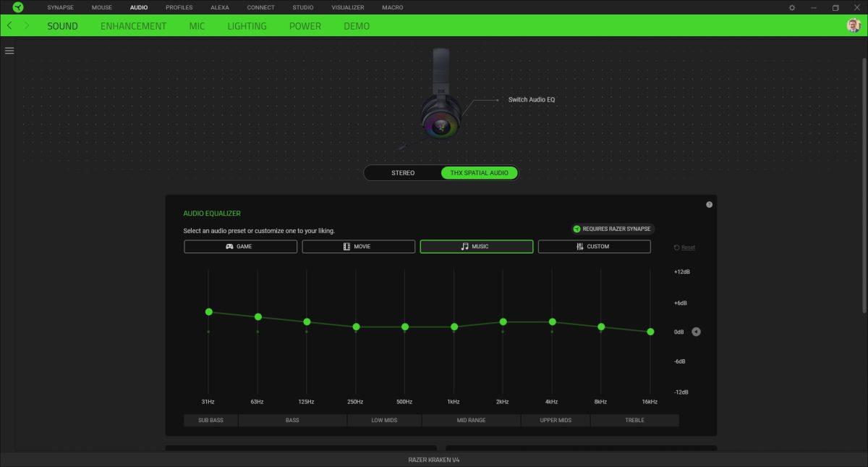Open the audio equalizer help icon
The height and width of the screenshot is (467, 868).
709,205
